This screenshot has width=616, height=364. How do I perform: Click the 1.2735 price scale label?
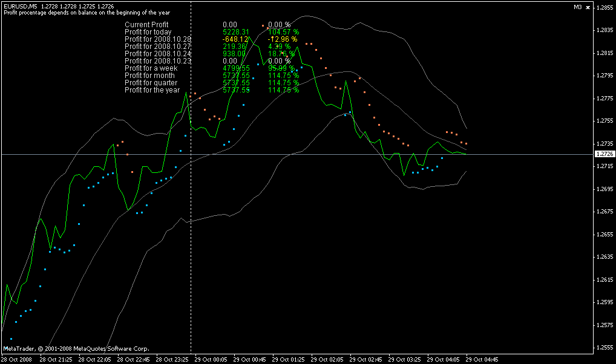pos(605,144)
